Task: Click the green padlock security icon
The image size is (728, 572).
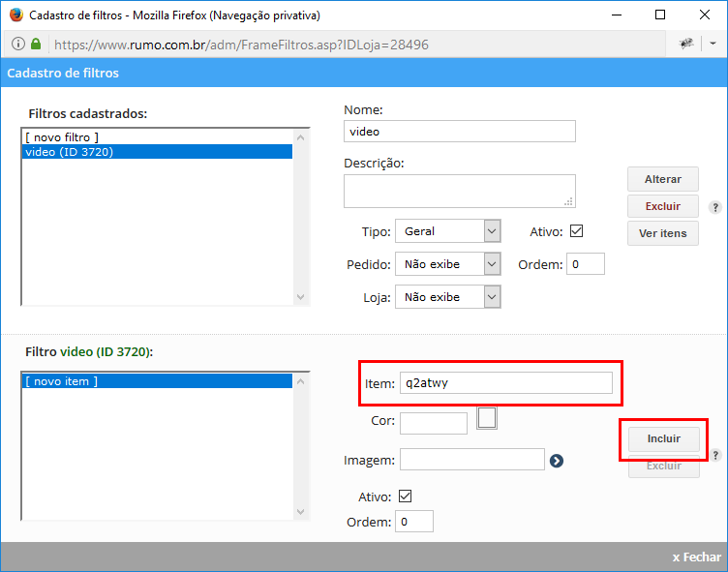Action: [x=36, y=45]
